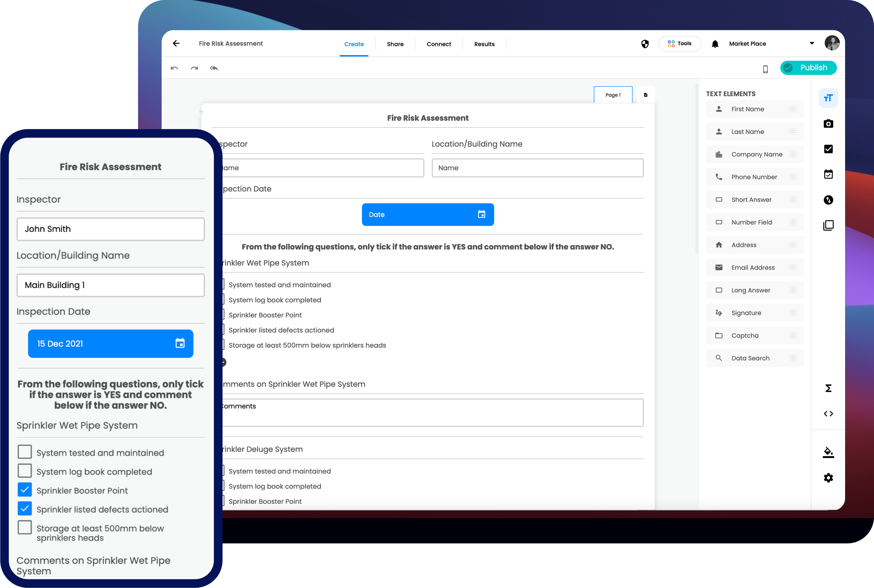Open the sigma calculations icon
This screenshot has width=874, height=588.
(x=828, y=388)
